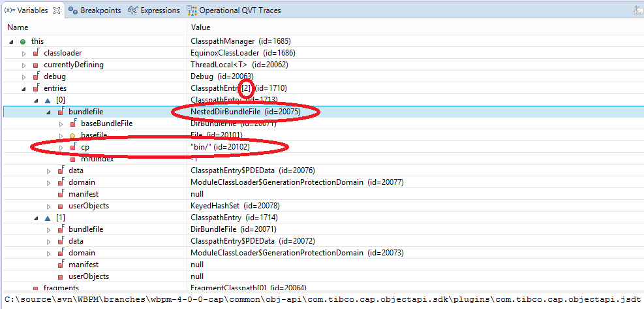Image resolution: width=644 pixels, height=309 pixels.
Task: Close the Variables view tab
Action: [x=57, y=10]
